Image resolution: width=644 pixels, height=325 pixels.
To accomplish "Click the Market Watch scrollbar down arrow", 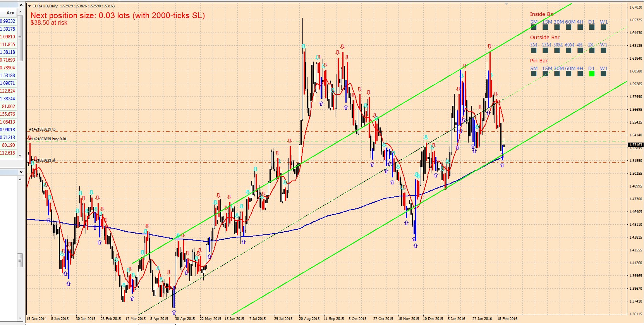I will click(20, 155).
